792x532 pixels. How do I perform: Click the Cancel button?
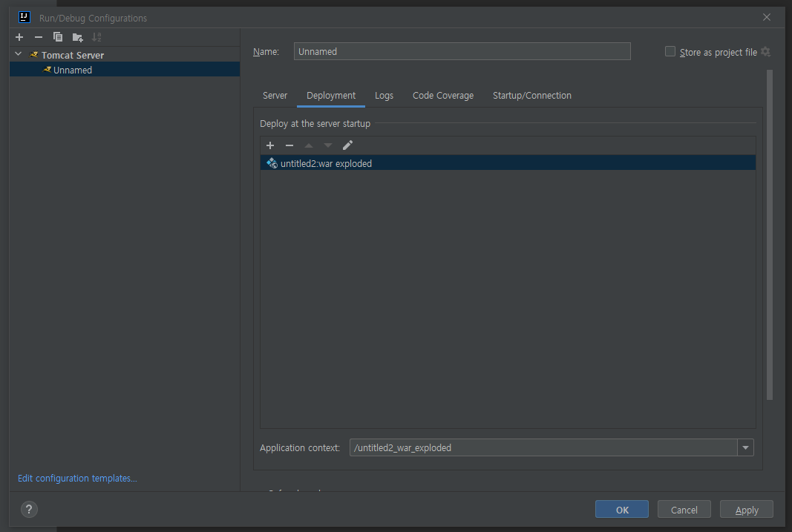click(684, 510)
